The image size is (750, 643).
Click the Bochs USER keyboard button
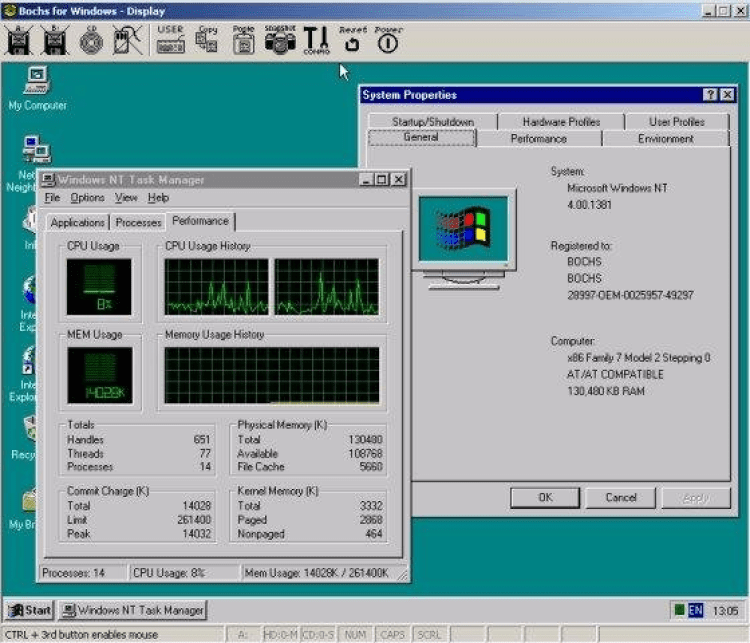171,40
